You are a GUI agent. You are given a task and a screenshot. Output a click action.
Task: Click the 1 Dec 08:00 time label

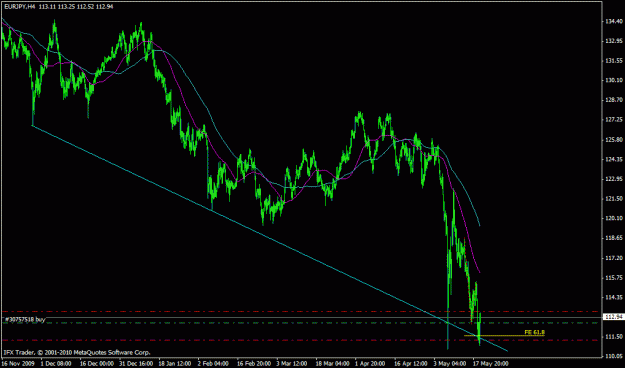(56, 364)
